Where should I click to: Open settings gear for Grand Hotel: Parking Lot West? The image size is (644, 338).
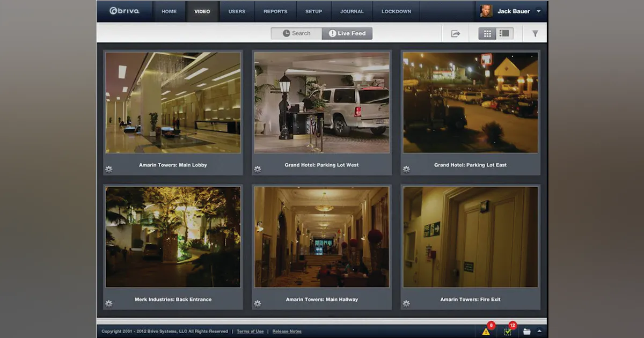pos(258,169)
